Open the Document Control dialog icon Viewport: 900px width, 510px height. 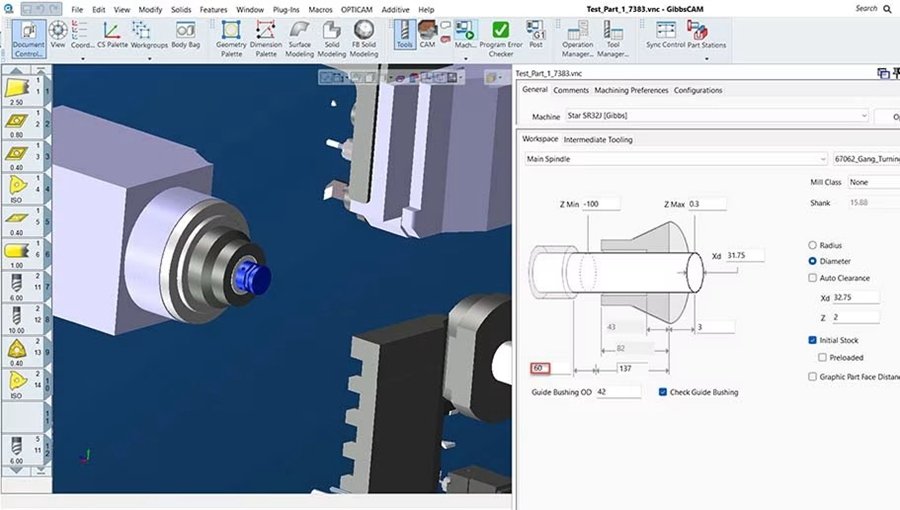(28, 38)
